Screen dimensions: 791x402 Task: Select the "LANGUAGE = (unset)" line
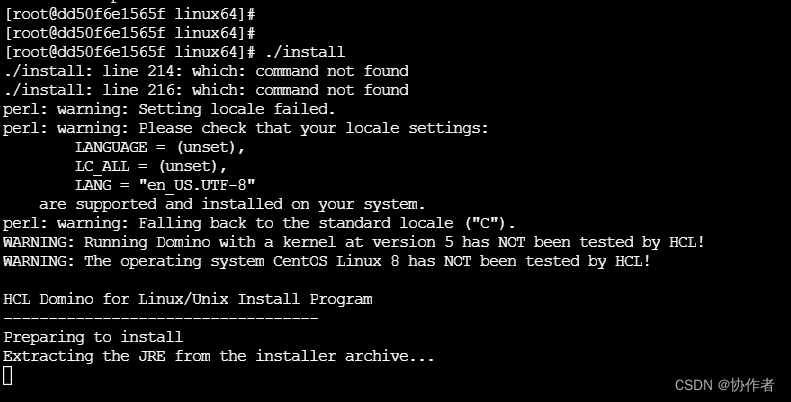click(160, 147)
